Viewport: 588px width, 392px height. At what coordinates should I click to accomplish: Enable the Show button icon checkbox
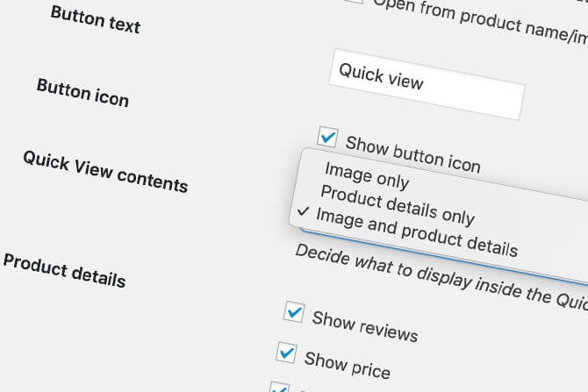tap(327, 136)
